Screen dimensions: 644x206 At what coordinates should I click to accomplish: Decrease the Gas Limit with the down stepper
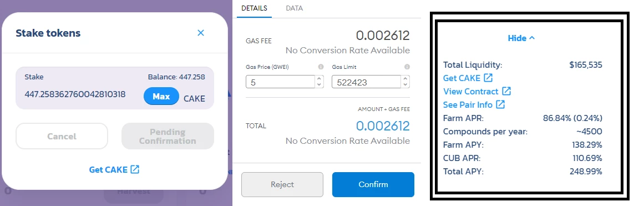(405, 85)
